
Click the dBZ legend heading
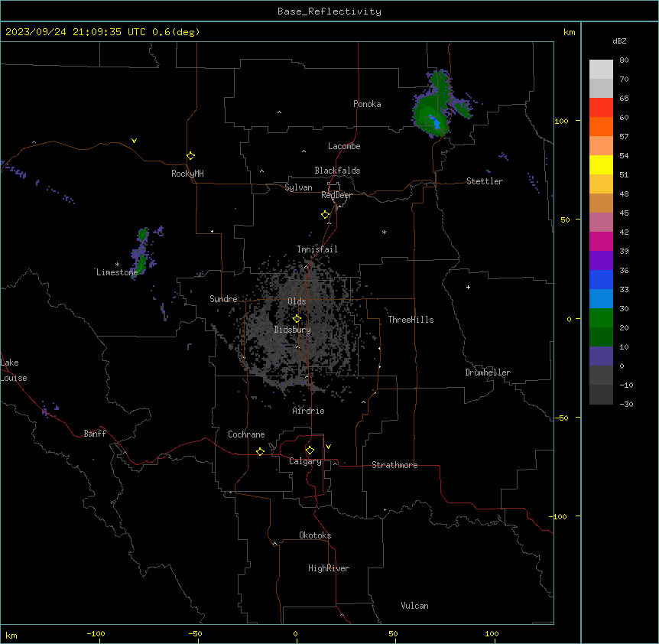point(619,41)
